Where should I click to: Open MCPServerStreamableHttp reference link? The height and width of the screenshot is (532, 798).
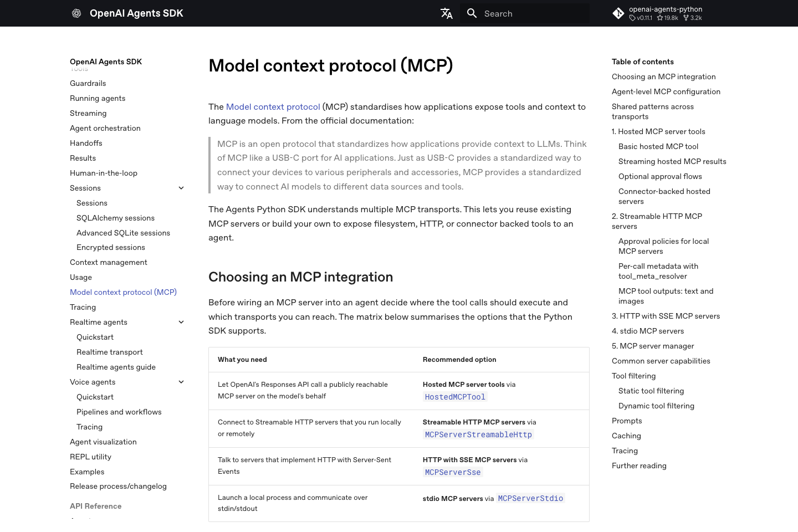point(478,434)
